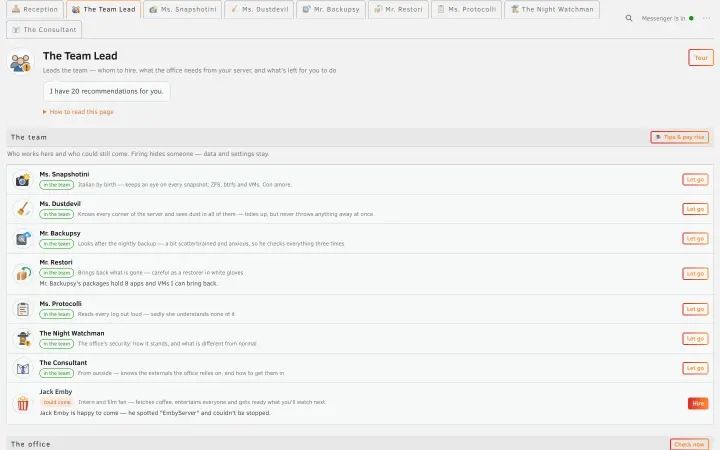The width and height of the screenshot is (720, 450).
Task: Click the search magnifier icon
Action: pyautogui.click(x=629, y=18)
